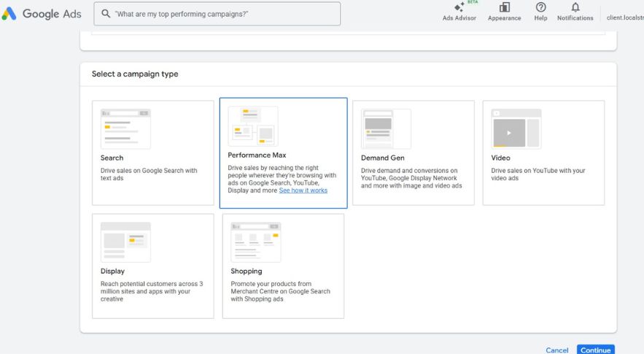
Task: Click the Shopping campaign illustration thumbnail
Action: (256, 242)
